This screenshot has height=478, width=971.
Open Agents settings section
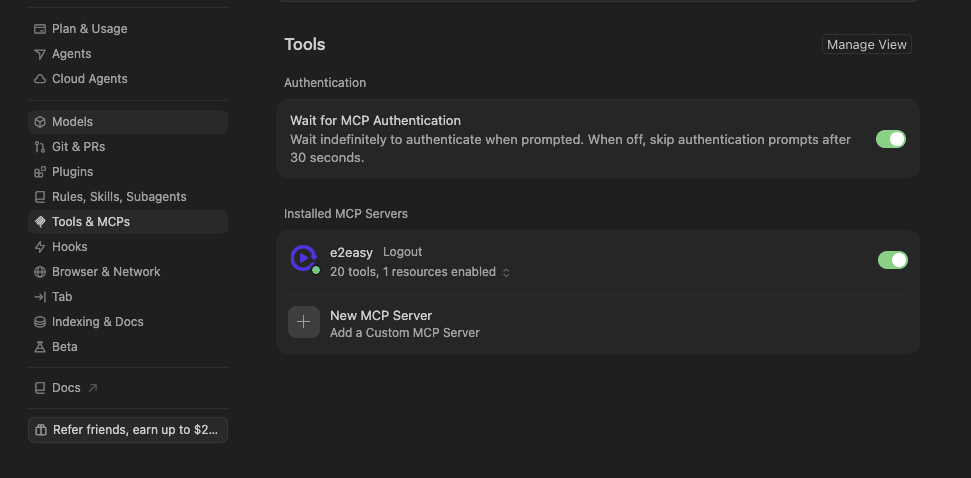[x=128, y=54]
